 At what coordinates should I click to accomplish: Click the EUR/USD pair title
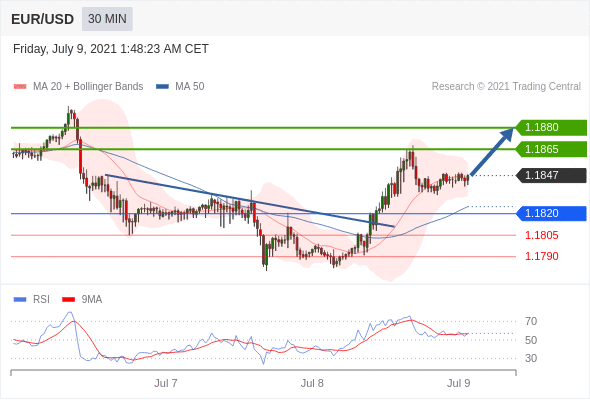(x=43, y=19)
